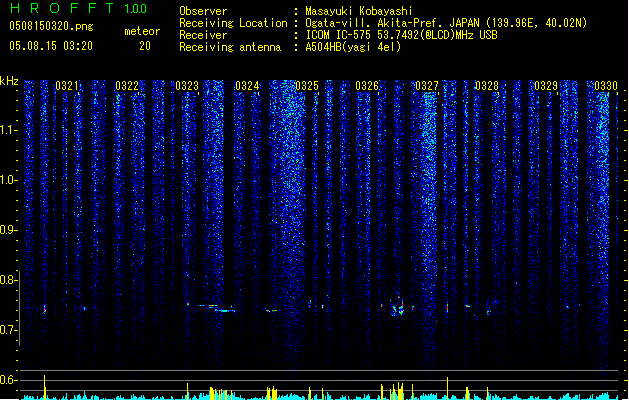
Task: Click the meteor echo cluster before 0327
Action: point(397,306)
